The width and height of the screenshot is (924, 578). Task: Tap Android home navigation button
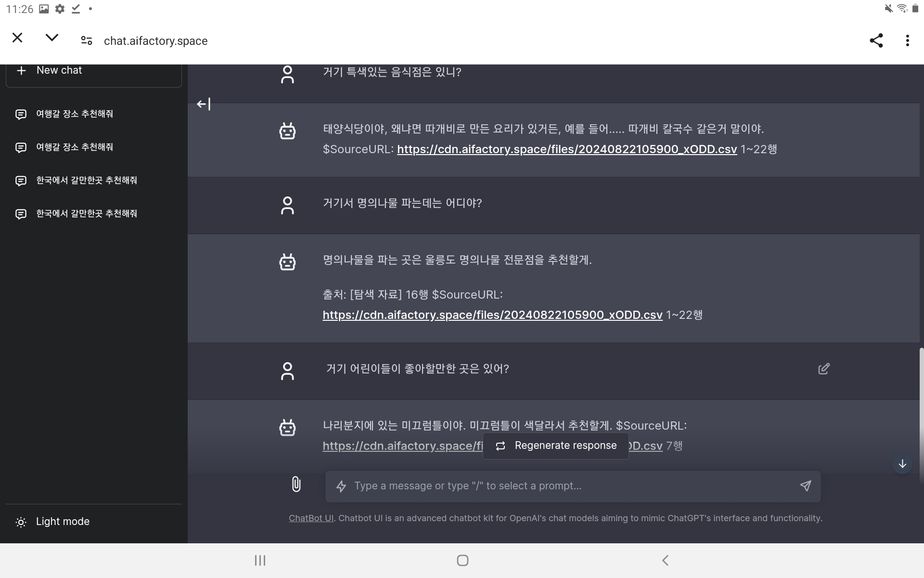tap(462, 560)
